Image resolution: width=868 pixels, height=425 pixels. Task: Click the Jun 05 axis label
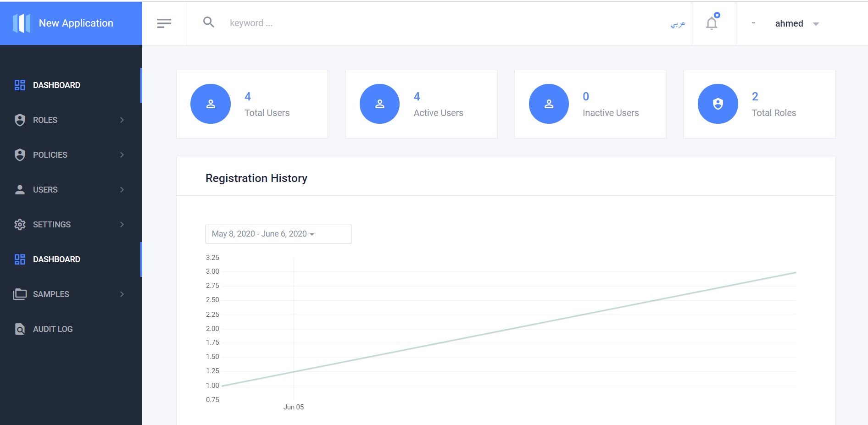294,407
